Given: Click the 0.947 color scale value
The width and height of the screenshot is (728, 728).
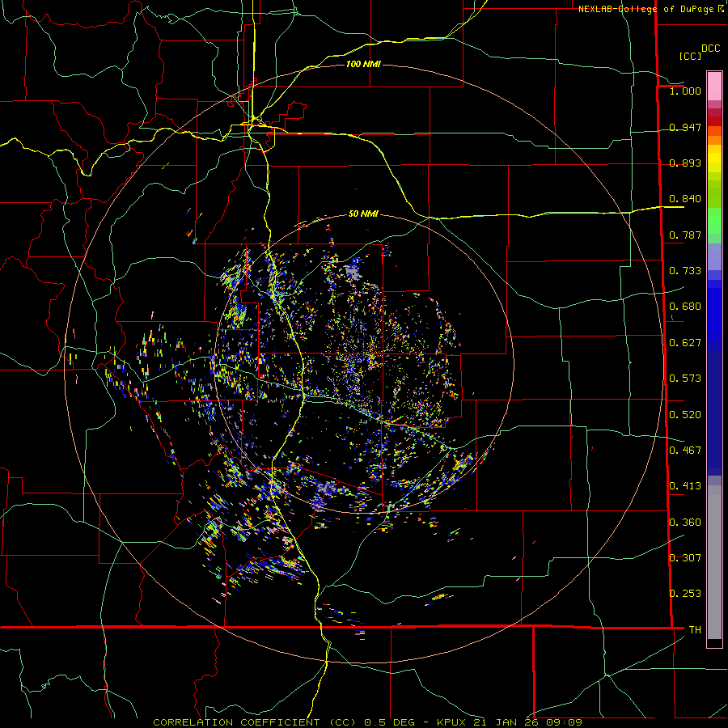Looking at the screenshot, I should 685,127.
